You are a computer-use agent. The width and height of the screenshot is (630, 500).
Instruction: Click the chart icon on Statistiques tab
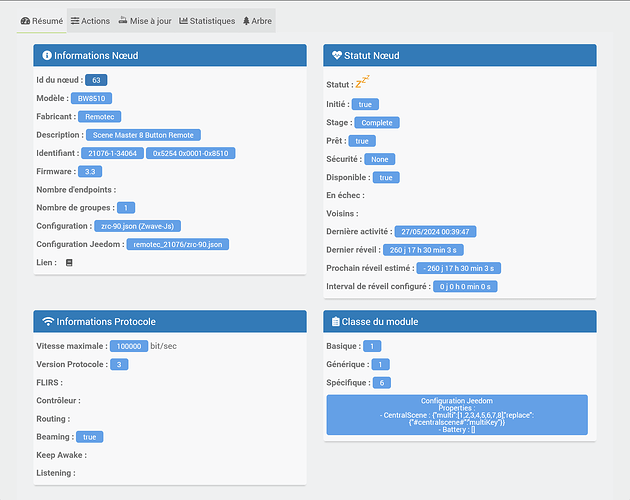184,21
